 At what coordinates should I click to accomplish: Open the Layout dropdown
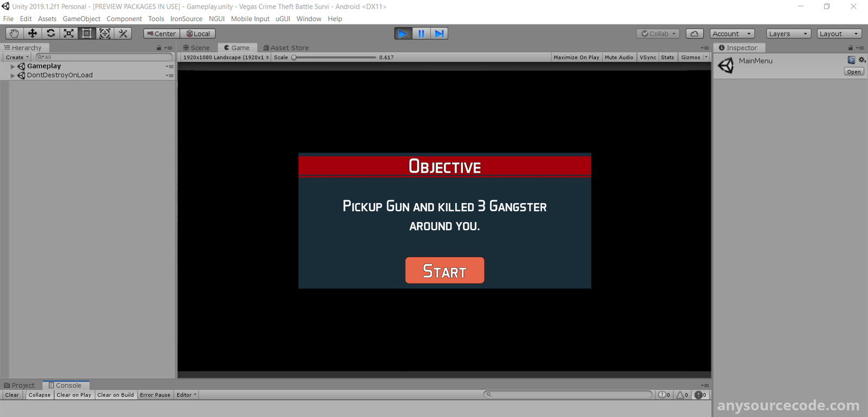coord(839,34)
